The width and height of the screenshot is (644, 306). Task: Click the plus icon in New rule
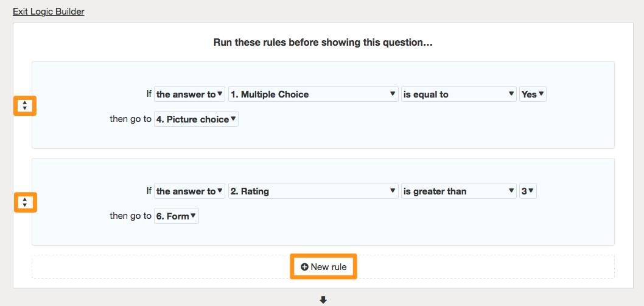[x=304, y=267]
